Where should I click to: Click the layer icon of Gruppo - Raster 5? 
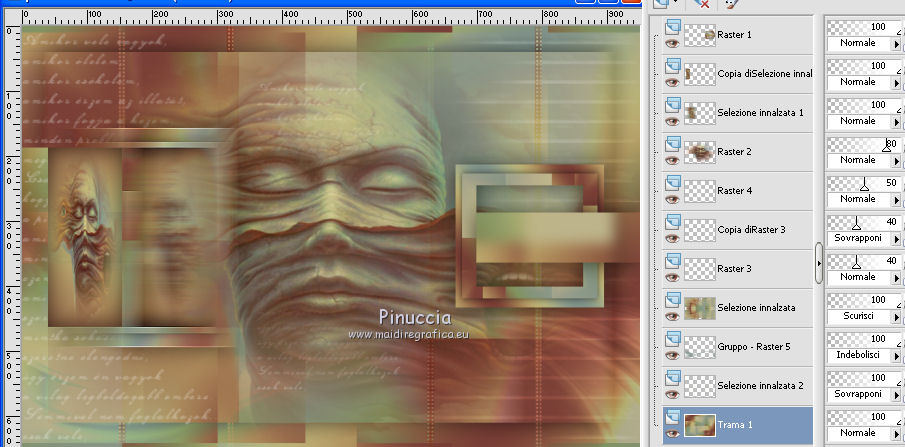click(672, 339)
